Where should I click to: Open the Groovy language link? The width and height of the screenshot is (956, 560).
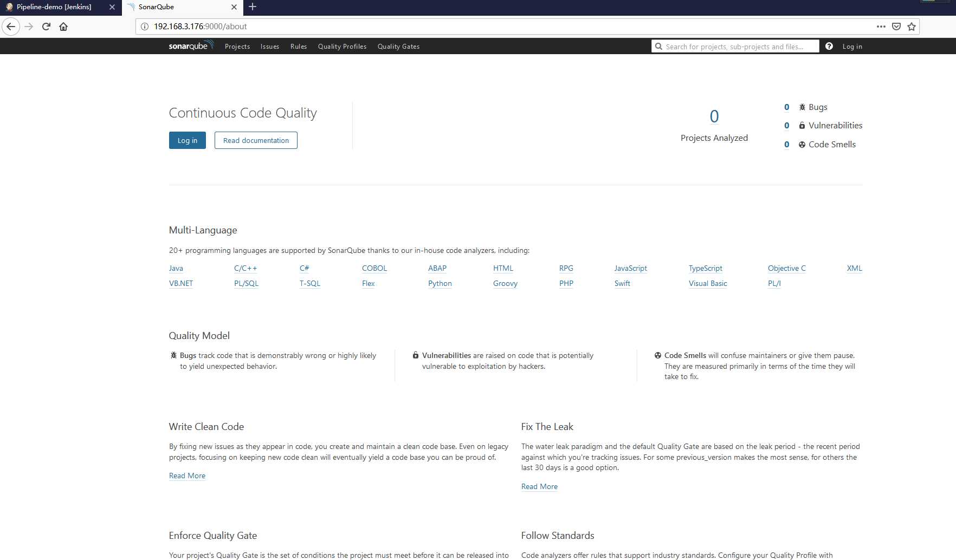click(506, 283)
